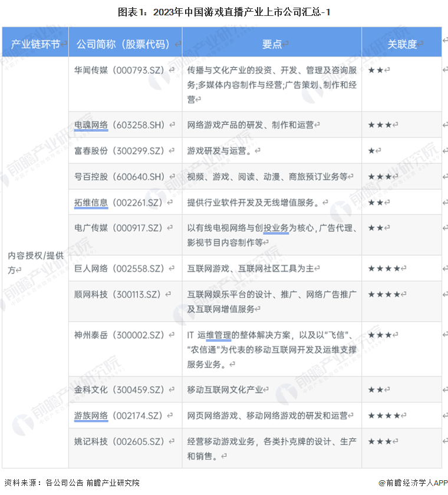Click the text 互联网娱乐平台的设计、推广
Viewport: 448px width, 495px height.
coord(242,294)
